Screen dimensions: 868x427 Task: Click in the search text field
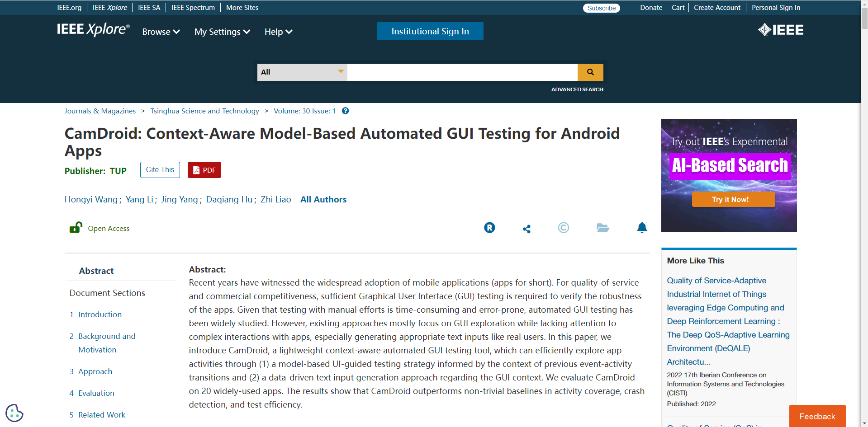point(462,72)
